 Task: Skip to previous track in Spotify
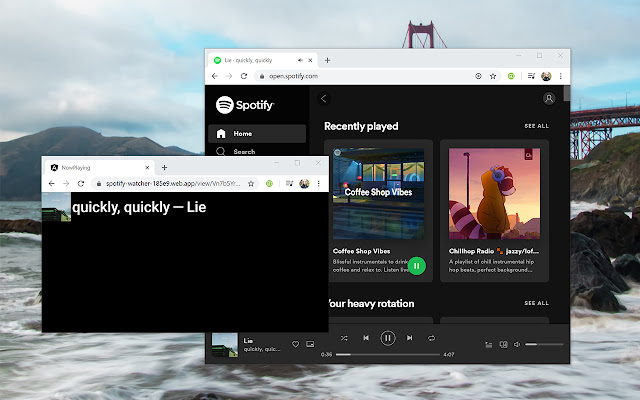[366, 338]
